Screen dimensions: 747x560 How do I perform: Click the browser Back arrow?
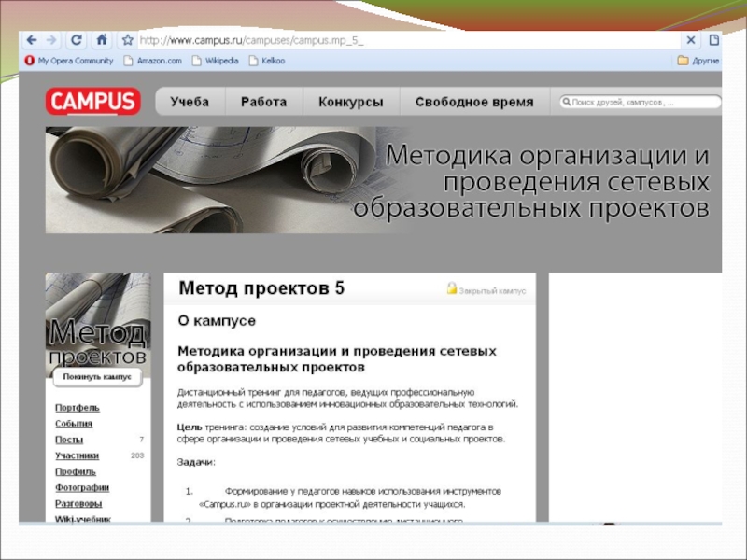pyautogui.click(x=31, y=40)
